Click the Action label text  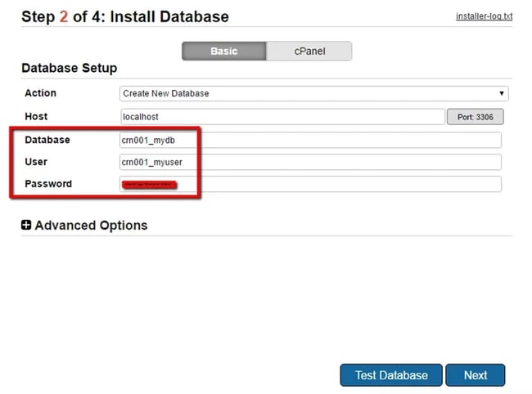(x=40, y=93)
